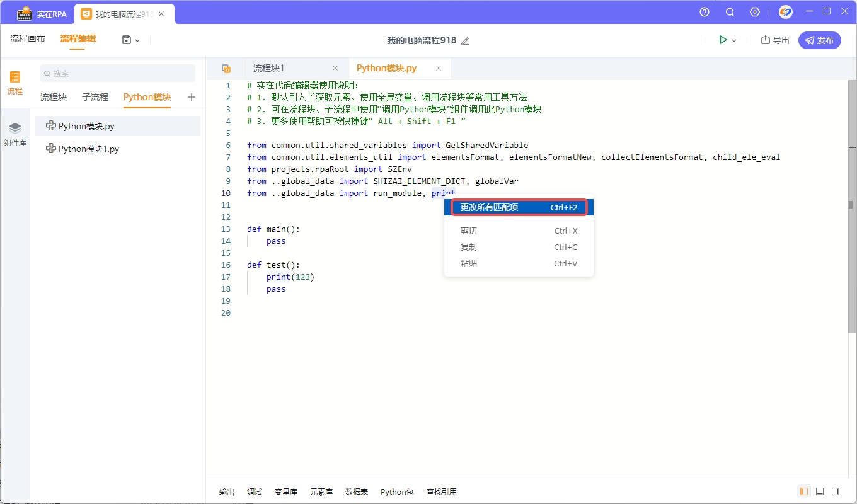Open Python模块1.py in the file list
This screenshot has width=857, height=504.
(x=118, y=149)
